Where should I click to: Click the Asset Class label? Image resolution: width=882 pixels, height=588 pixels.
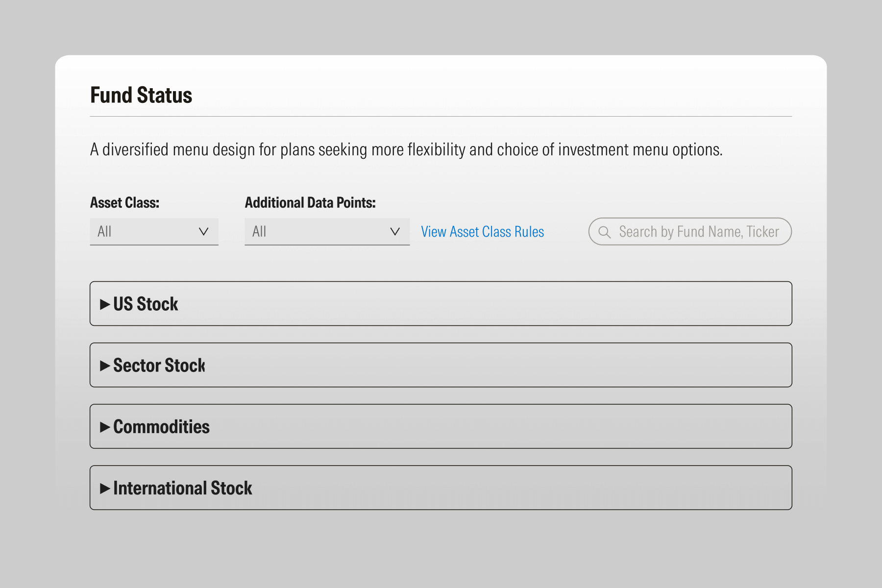tap(124, 203)
